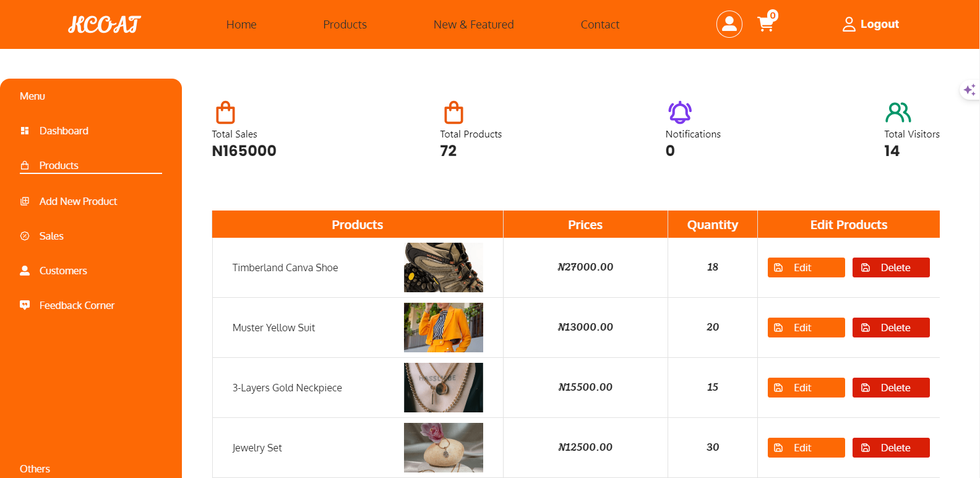980x478 pixels.
Task: Select the Dashboard icon in the sidebar
Action: point(24,131)
